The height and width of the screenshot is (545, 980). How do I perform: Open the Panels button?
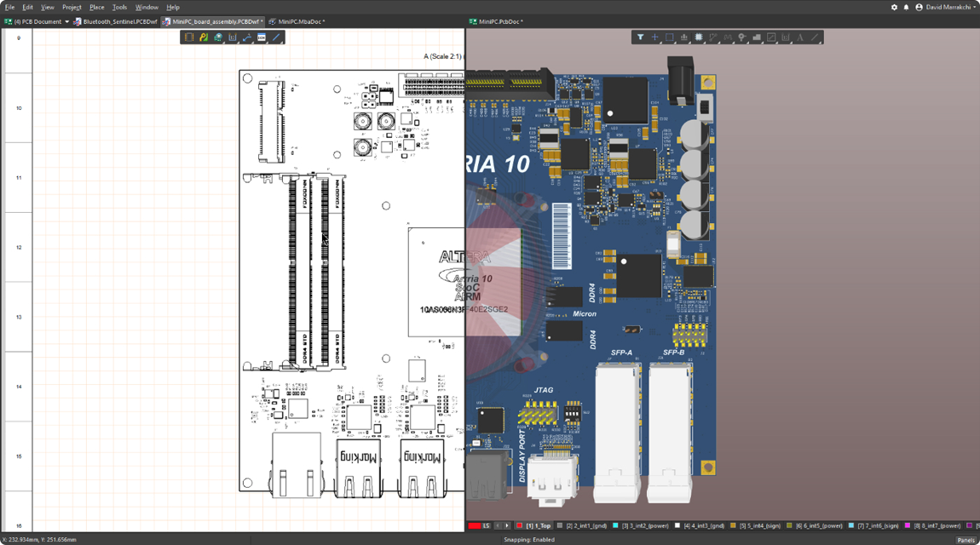point(966,540)
